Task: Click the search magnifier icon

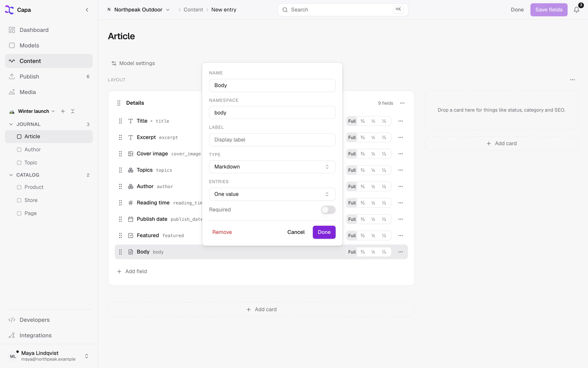Action: [285, 10]
